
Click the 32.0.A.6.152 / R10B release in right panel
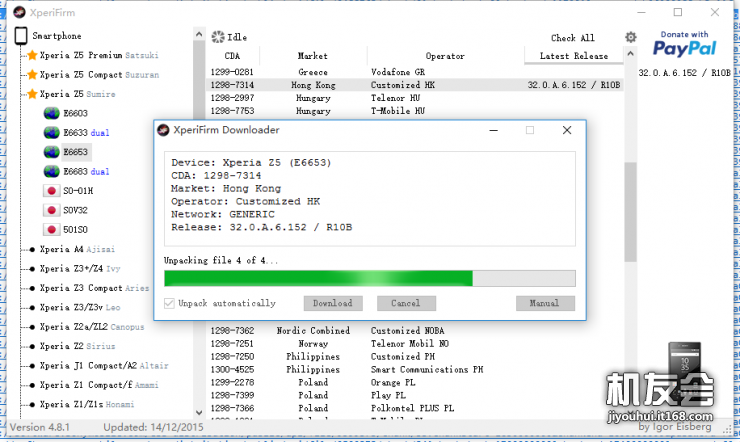684,73
